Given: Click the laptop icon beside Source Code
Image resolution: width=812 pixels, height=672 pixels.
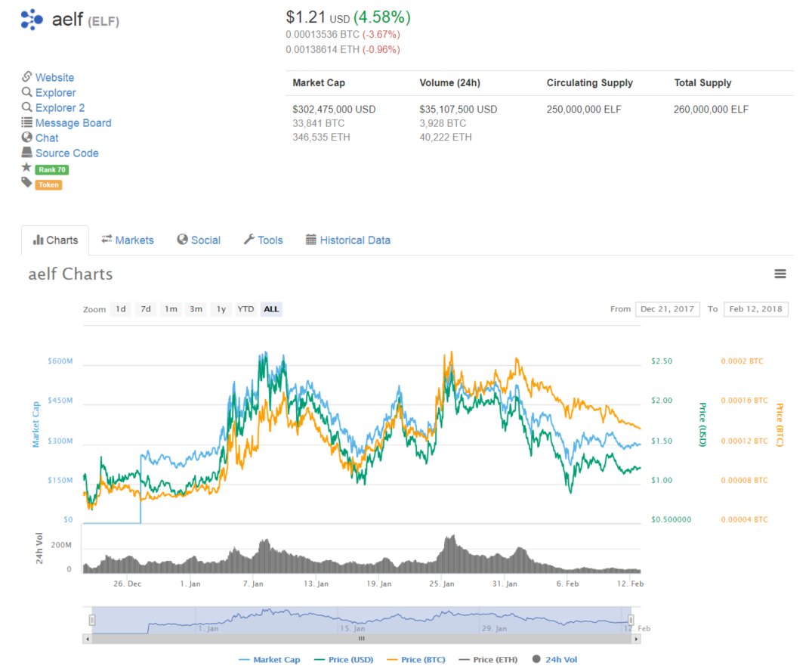Looking at the screenshot, I should 27,153.
